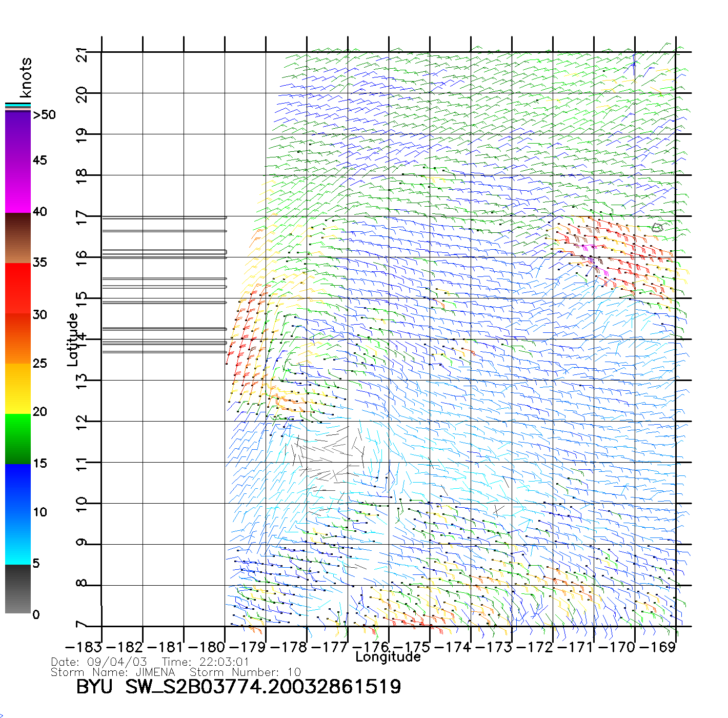Screen dimensions: 728x718
Task: Click the title 'BYU SW_S2B03774.20032861519'
Action: (x=238, y=687)
